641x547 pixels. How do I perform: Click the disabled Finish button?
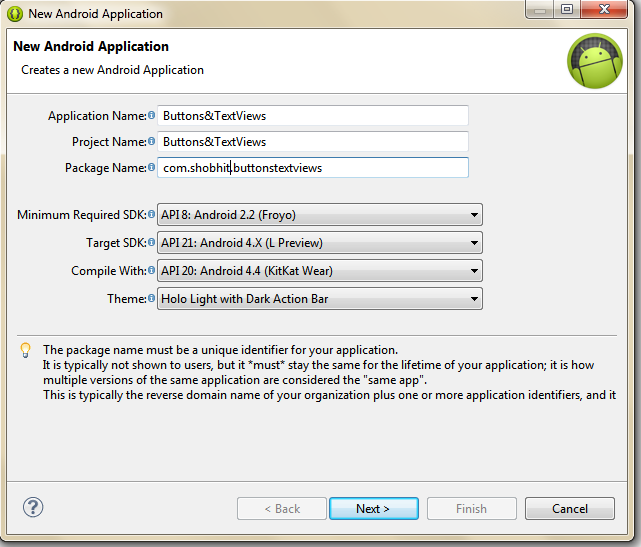(472, 509)
